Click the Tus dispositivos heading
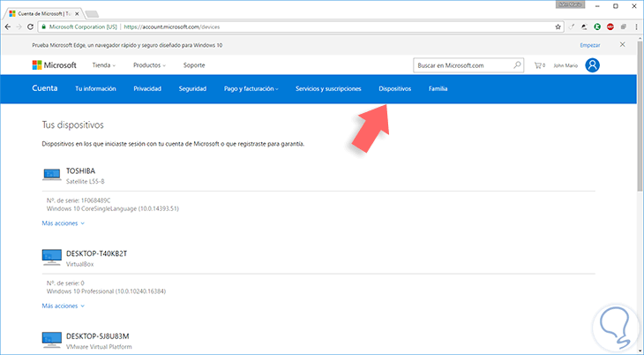The width and height of the screenshot is (644, 355). (x=72, y=125)
